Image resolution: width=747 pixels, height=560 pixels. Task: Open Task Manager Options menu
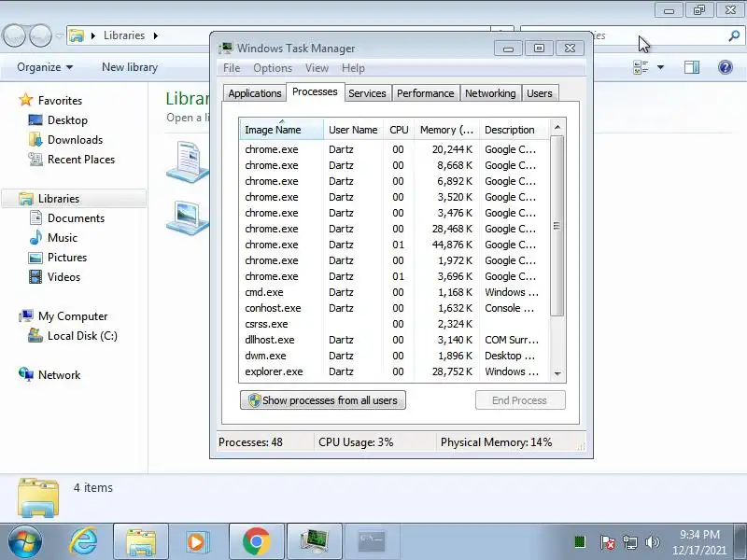click(273, 68)
